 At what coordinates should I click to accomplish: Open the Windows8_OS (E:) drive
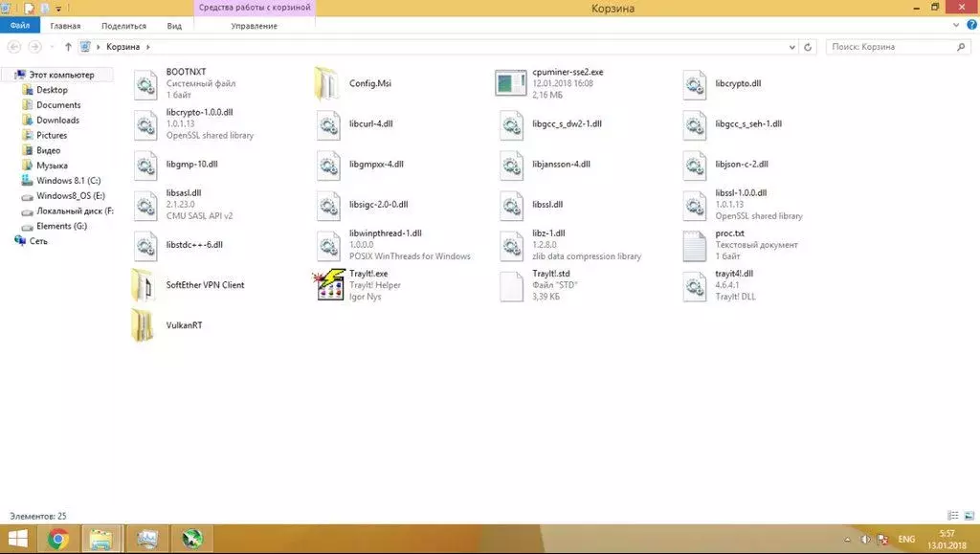[x=70, y=195]
